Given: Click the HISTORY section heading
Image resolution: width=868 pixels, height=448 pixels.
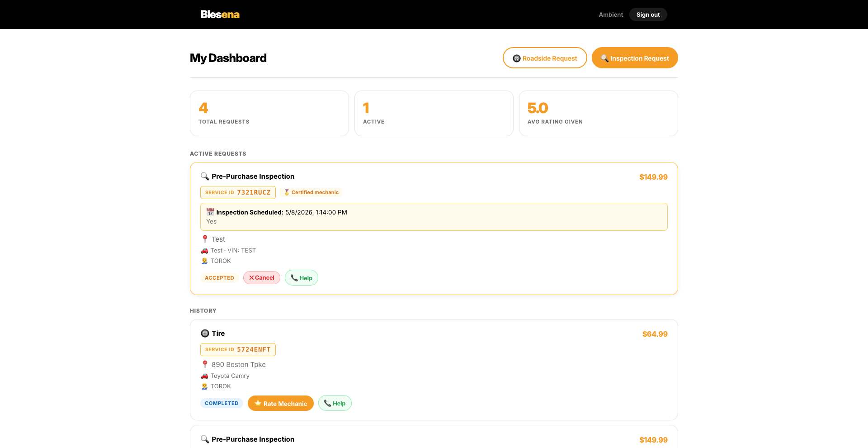Looking at the screenshot, I should (x=203, y=311).
